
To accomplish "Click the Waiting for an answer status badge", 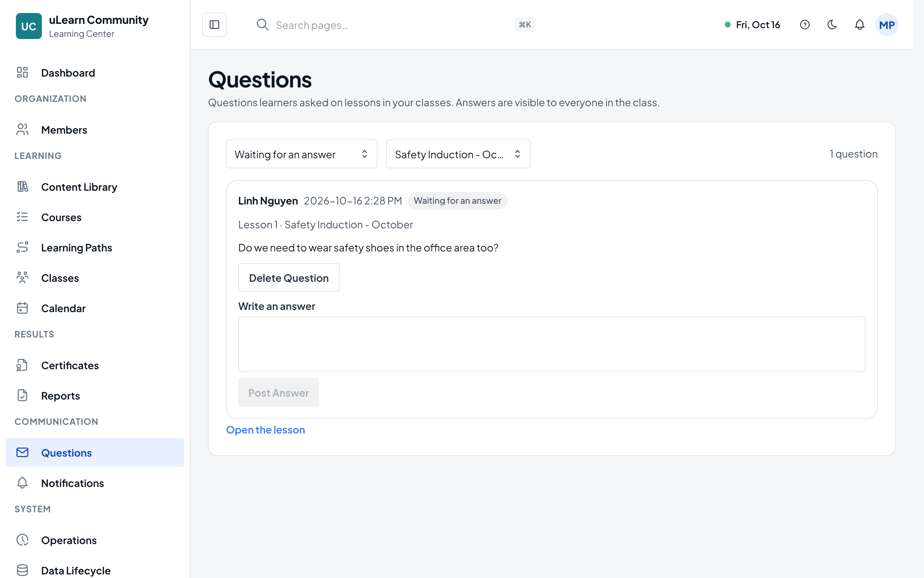I will [457, 201].
